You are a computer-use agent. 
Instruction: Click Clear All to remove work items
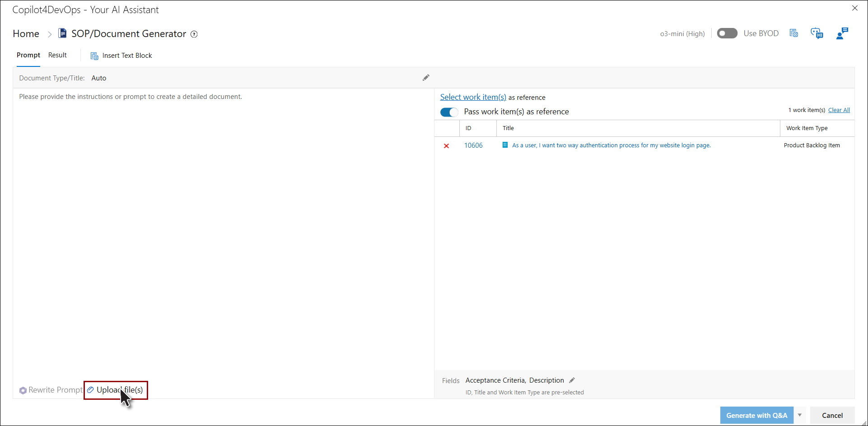[839, 110]
